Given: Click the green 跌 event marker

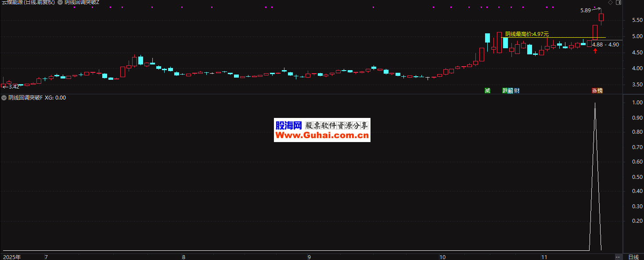Looking at the screenshot, I should click(505, 91).
